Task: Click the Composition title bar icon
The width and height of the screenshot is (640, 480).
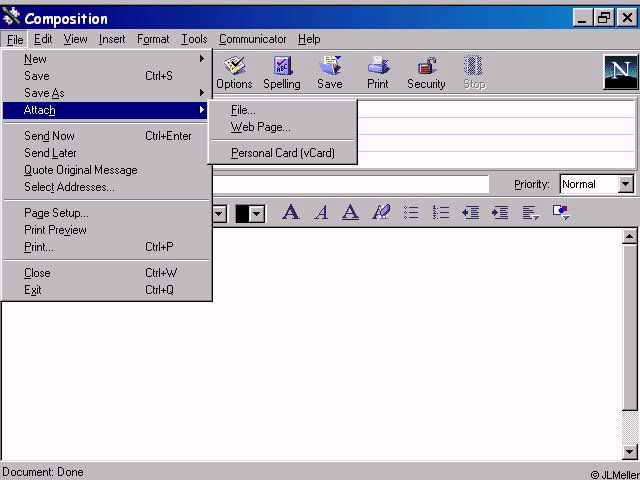Action: (11, 18)
